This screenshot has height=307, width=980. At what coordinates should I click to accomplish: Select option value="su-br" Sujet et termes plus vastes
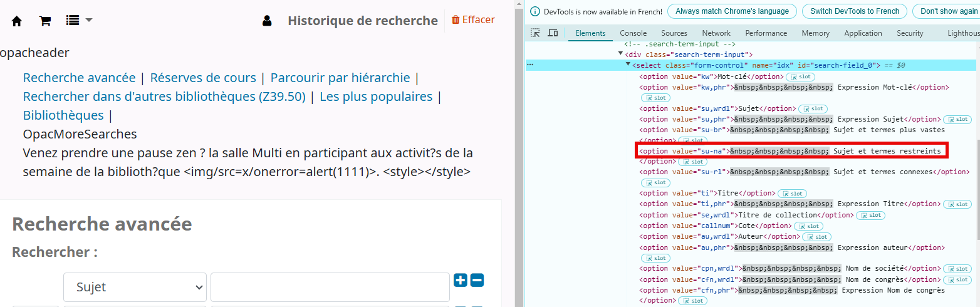click(x=792, y=130)
